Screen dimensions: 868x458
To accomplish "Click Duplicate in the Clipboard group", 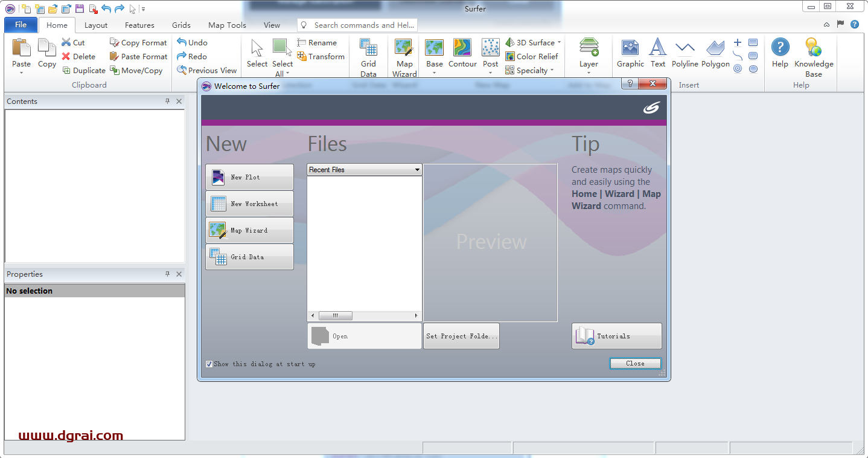I will point(84,70).
